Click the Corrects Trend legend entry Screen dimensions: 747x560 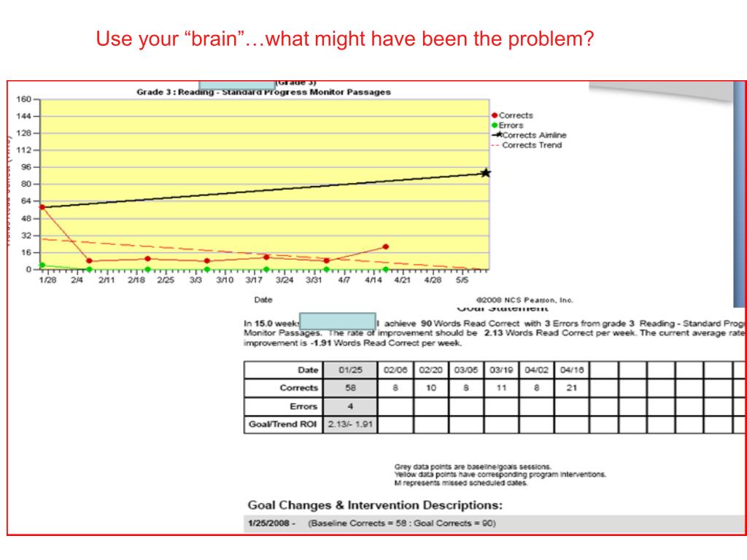click(x=527, y=145)
